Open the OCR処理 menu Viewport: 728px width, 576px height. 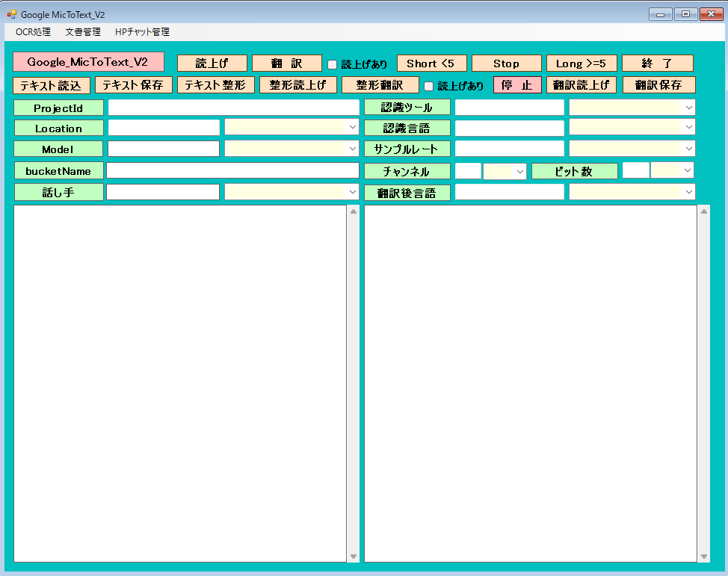pos(33,32)
